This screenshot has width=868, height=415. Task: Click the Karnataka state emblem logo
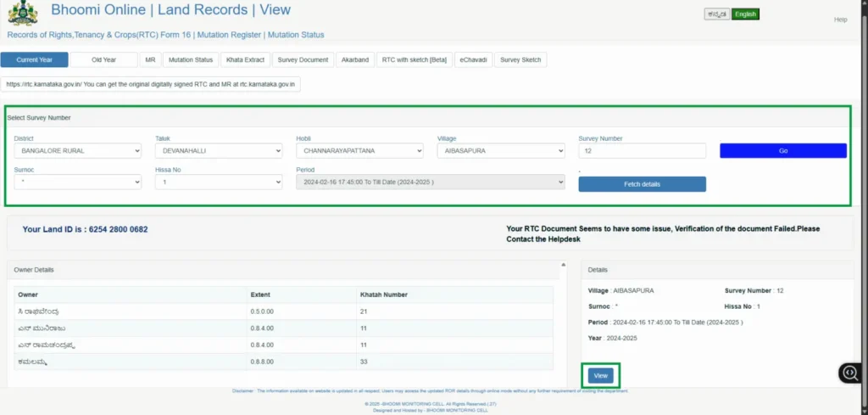(23, 13)
